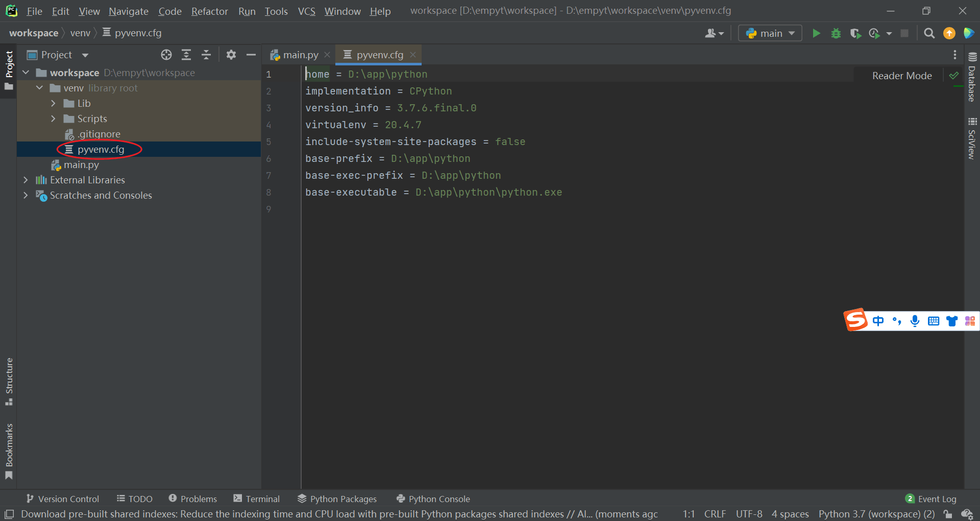
Task: Toggle Chinese input mode in Sogou bar
Action: pos(878,321)
